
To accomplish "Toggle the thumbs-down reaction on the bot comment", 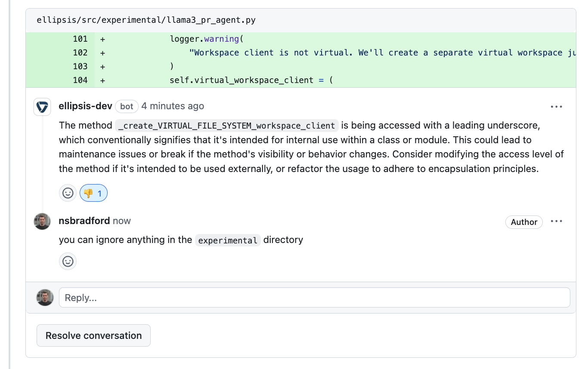I will 93,193.
